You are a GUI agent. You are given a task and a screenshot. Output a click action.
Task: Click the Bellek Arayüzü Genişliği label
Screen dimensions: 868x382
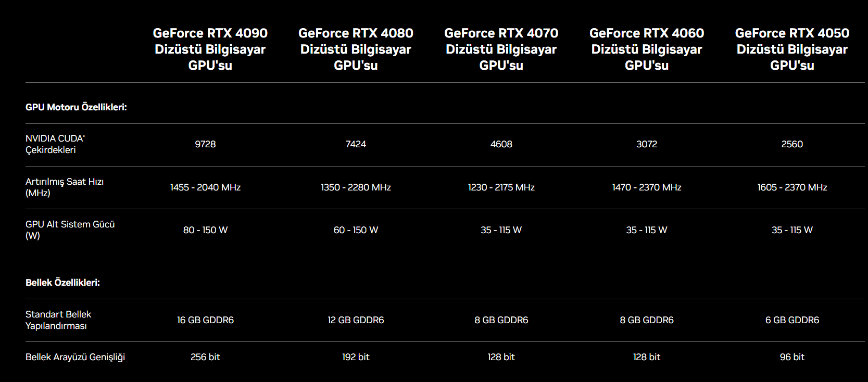[75, 357]
